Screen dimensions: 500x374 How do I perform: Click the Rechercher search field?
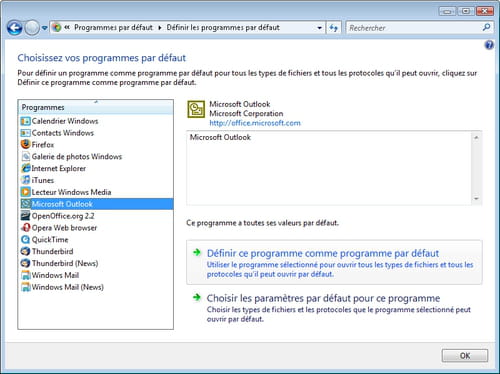[x=413, y=28]
